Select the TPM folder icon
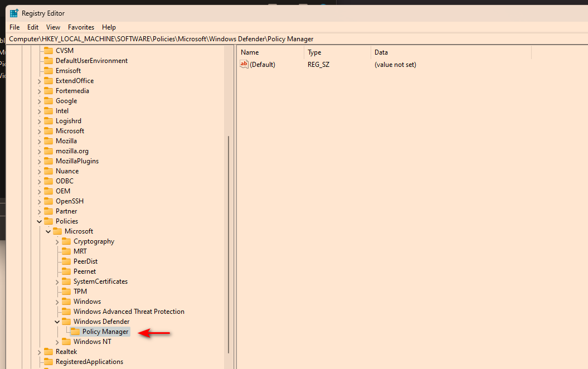Viewport: 588px width, 369px height. (66, 292)
